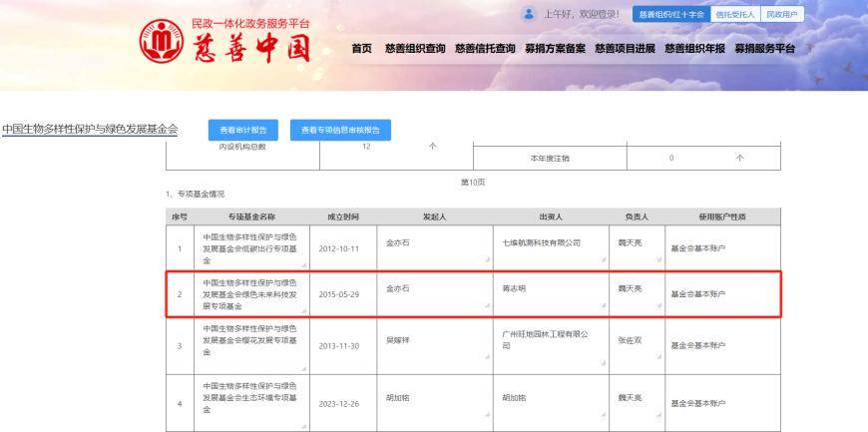Open 募捐服务平台 menu item

pyautogui.click(x=765, y=49)
